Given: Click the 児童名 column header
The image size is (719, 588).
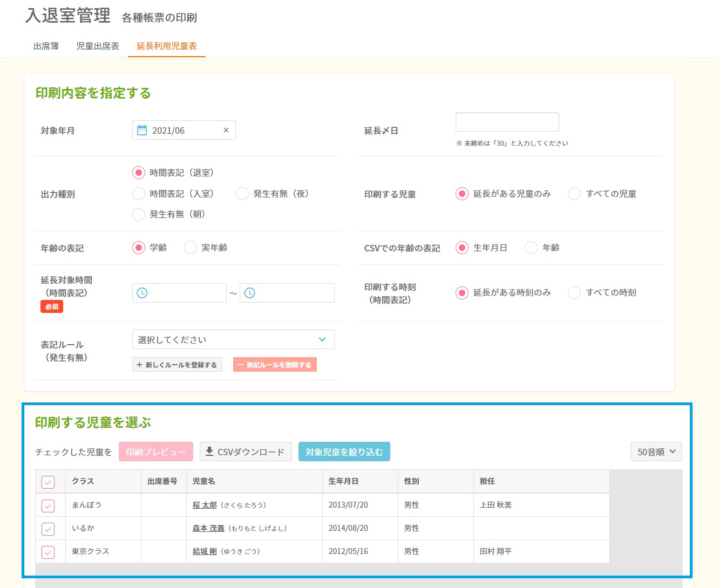Looking at the screenshot, I should (254, 481).
